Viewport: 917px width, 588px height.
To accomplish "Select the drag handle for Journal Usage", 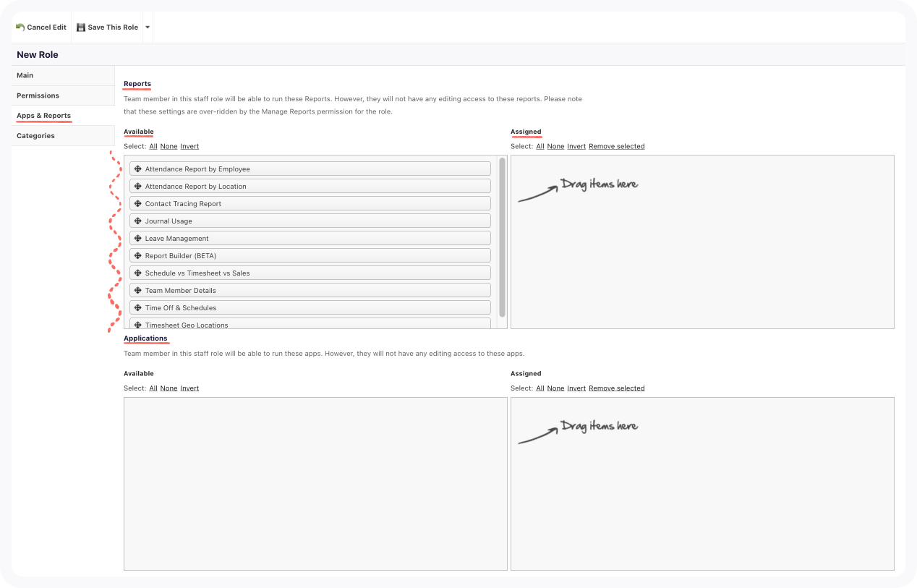I will point(137,221).
